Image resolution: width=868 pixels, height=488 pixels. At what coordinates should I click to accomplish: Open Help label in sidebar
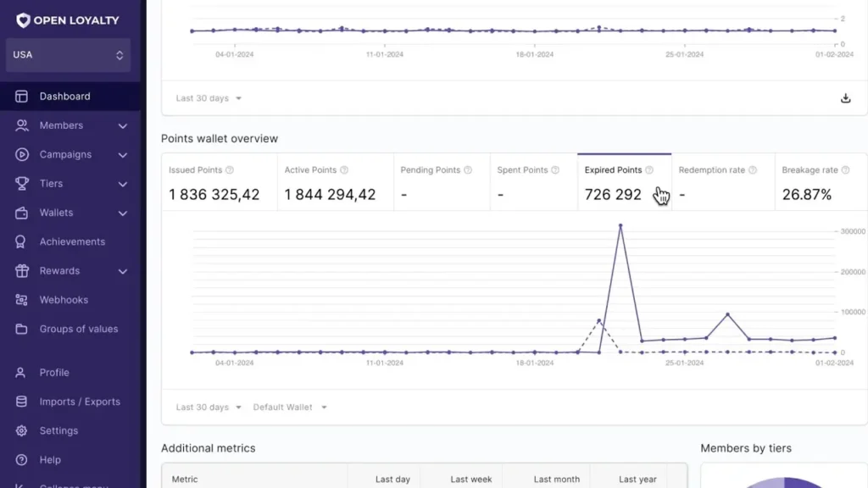point(50,460)
